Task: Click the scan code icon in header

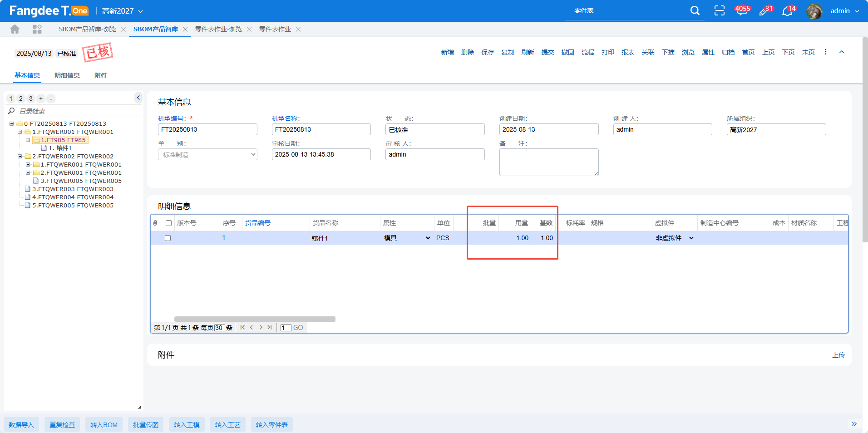Action: tap(719, 11)
